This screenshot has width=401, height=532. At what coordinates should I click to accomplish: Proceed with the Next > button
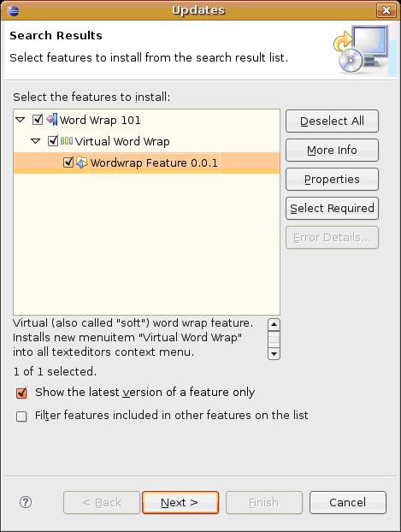[180, 502]
